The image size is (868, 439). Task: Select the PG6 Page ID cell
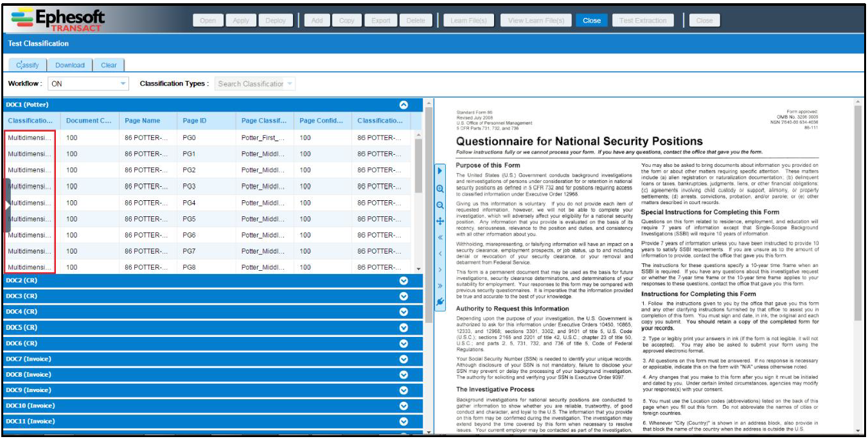pyautogui.click(x=206, y=235)
